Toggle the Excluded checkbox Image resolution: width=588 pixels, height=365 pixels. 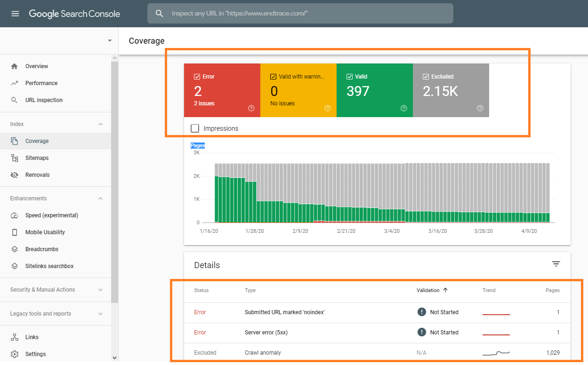426,77
